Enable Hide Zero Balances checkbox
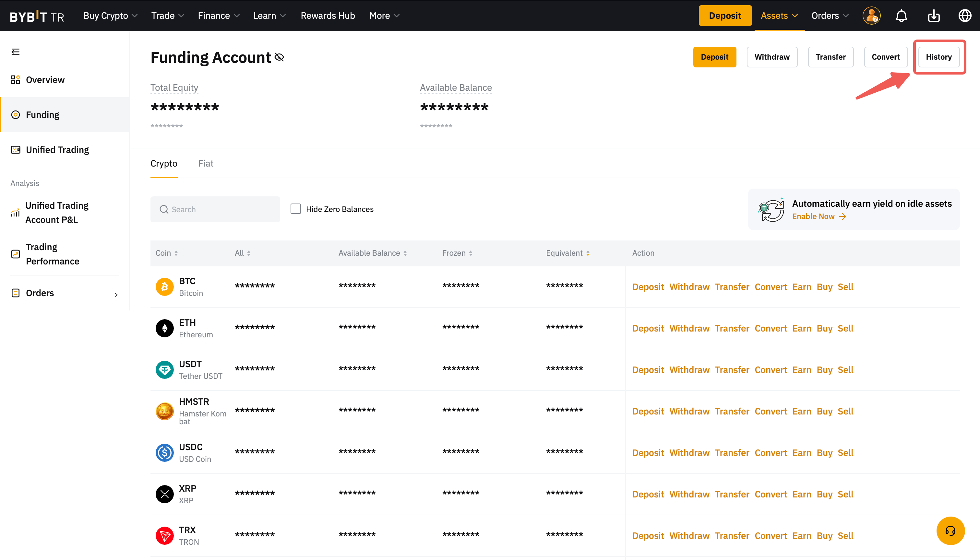980x560 pixels. [295, 209]
